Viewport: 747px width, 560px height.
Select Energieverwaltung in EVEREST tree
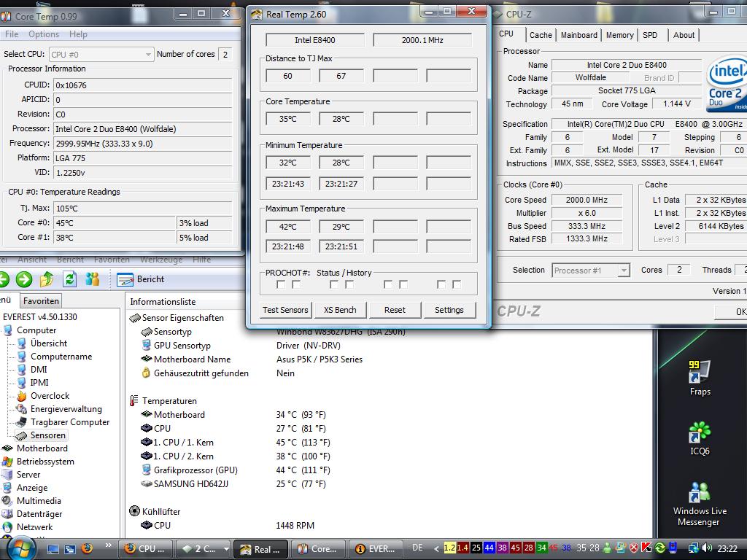[x=66, y=409]
